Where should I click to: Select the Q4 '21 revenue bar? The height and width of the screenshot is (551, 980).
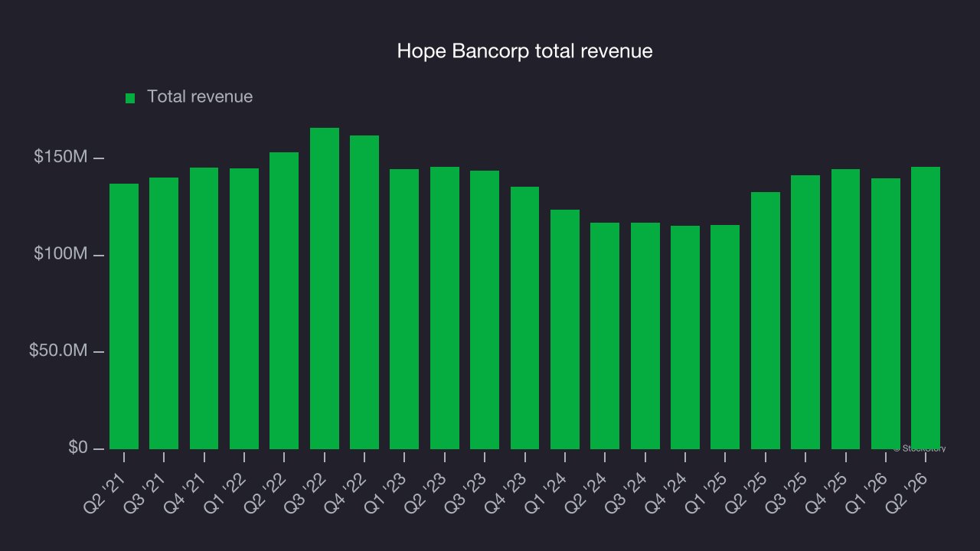tap(204, 308)
